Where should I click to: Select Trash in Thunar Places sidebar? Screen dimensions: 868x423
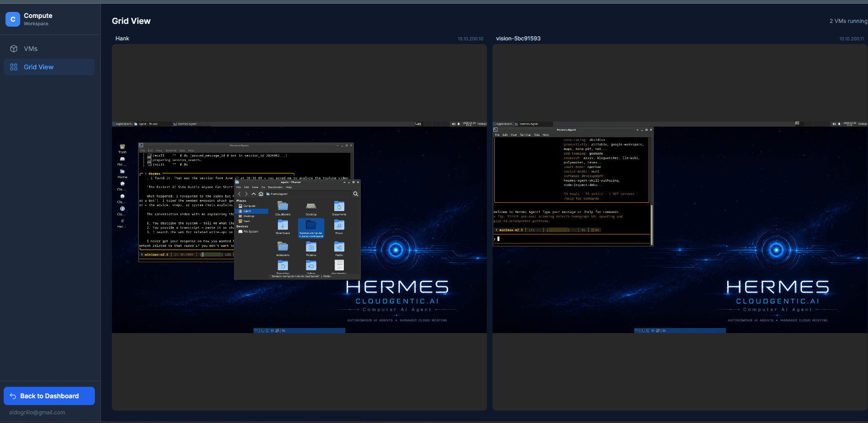coord(251,221)
